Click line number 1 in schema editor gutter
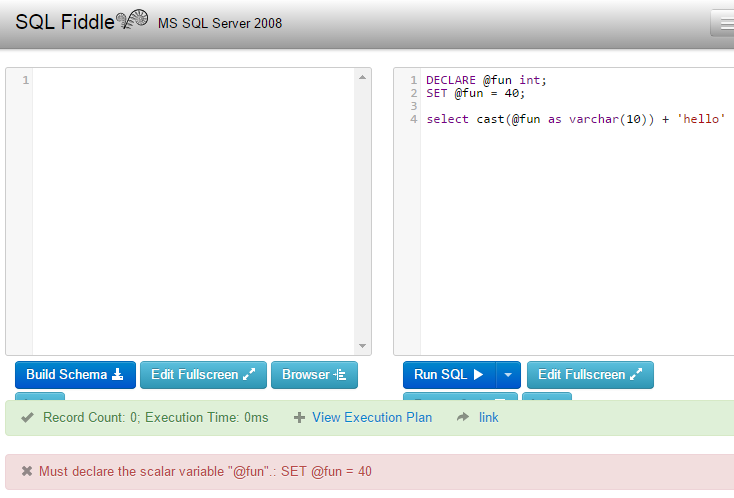The image size is (734, 498). point(26,80)
